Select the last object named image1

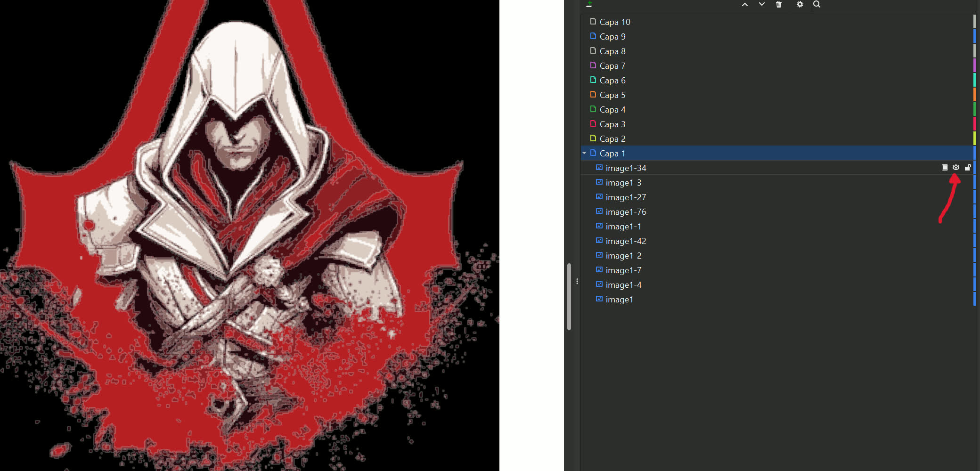pyautogui.click(x=619, y=299)
